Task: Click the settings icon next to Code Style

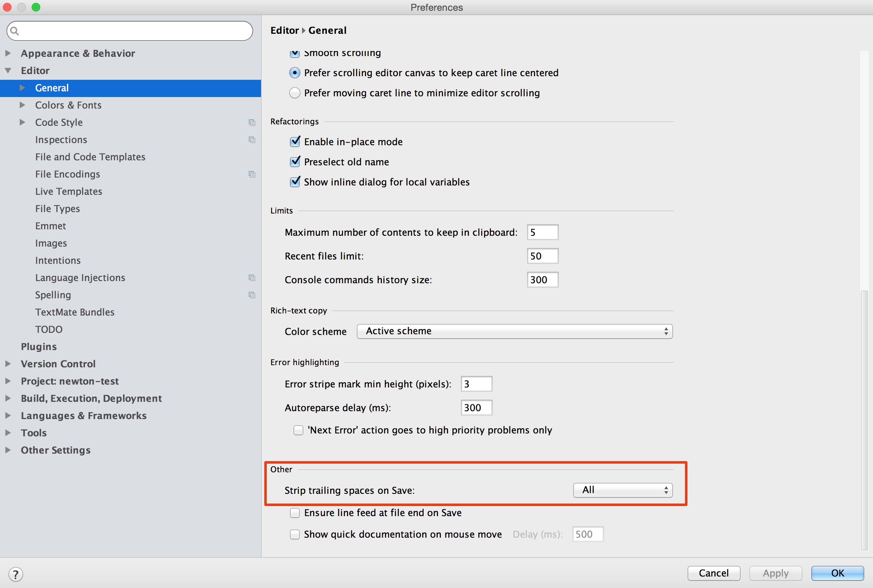Action: coord(252,122)
